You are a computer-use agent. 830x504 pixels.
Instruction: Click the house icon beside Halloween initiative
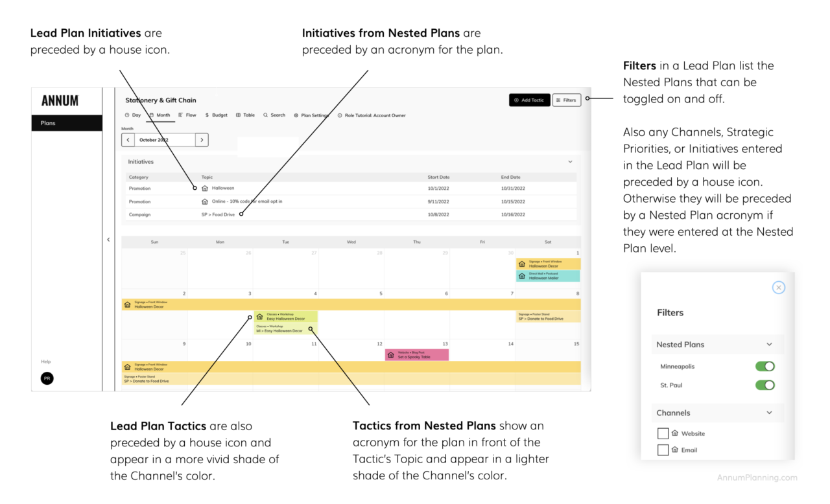(206, 187)
